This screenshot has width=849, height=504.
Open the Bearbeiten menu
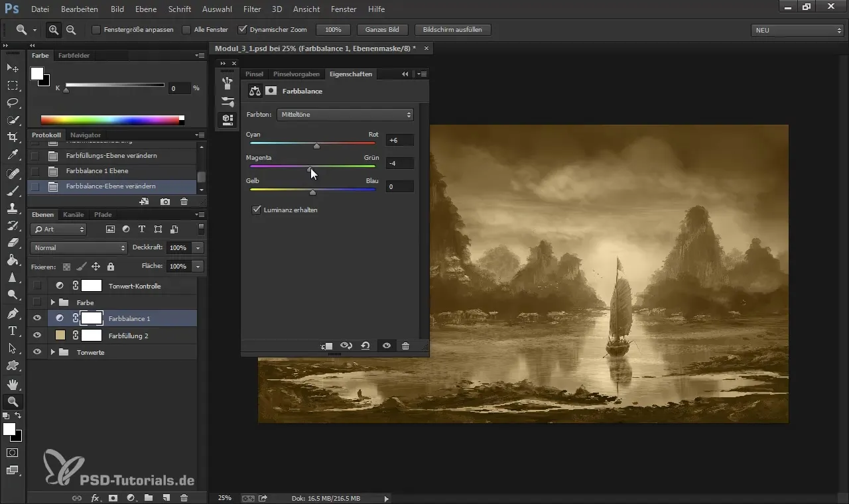pos(80,9)
